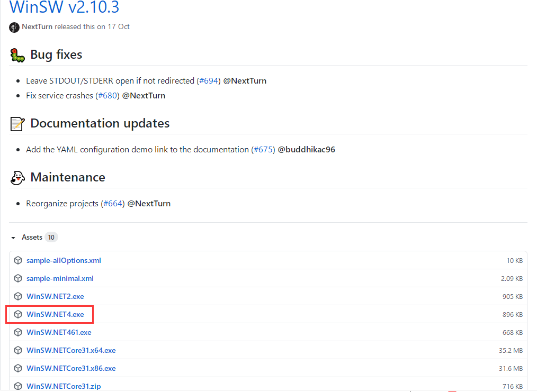The width and height of the screenshot is (537, 392).
Task: Open pull request #675 link
Action: point(263,150)
